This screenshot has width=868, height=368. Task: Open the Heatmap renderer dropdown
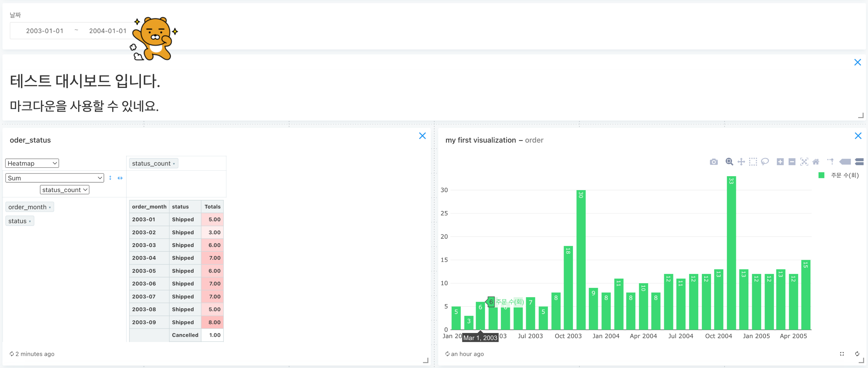[x=32, y=163]
